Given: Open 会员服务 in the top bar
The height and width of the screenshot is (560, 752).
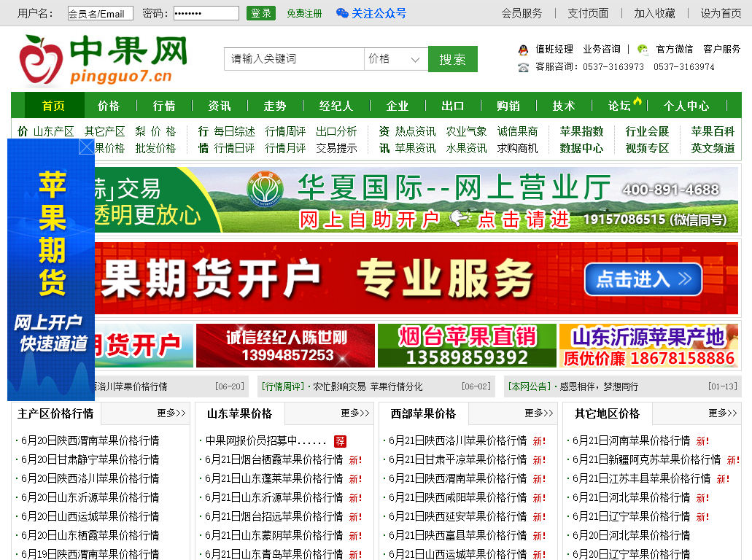Looking at the screenshot, I should click(x=522, y=13).
